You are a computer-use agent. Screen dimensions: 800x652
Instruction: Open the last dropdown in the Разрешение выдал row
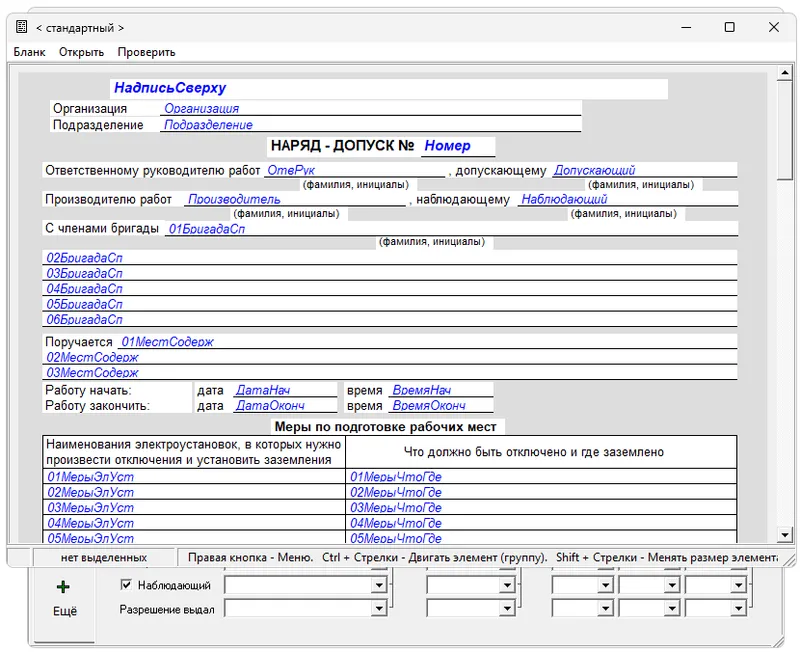click(738, 608)
